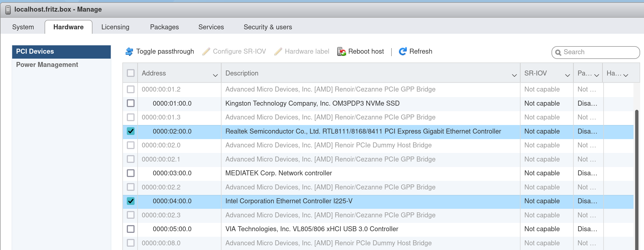Open the Description column dropdown arrow
Image resolution: width=644 pixels, height=250 pixels.
514,75
